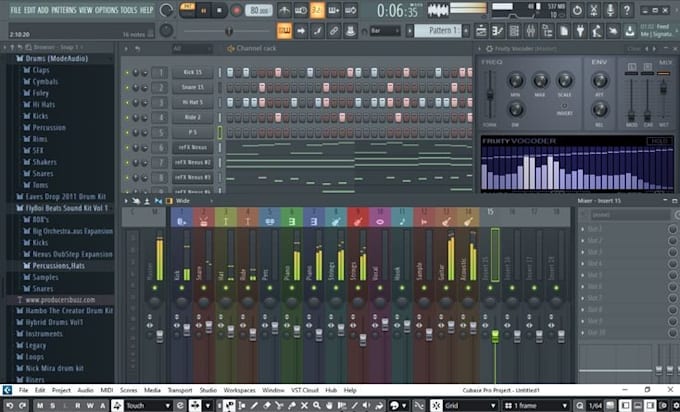Image resolution: width=680 pixels, height=412 pixels.
Task: Click the wait-for-input icon beside the metronome
Action: [301, 10]
